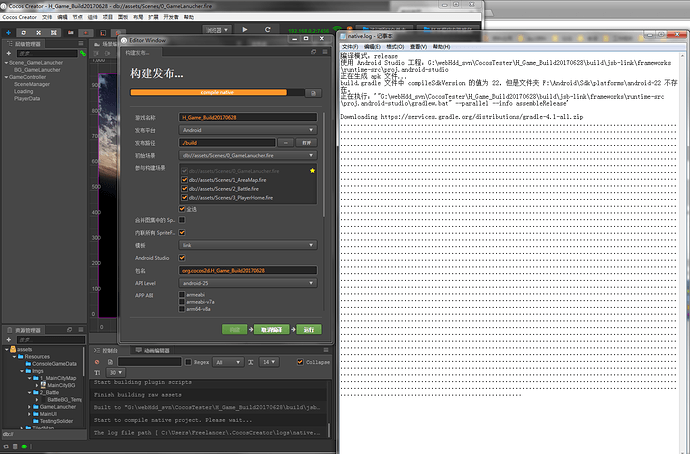Open the console All filter dropdown
This screenshot has width=690, height=454.
[228, 362]
